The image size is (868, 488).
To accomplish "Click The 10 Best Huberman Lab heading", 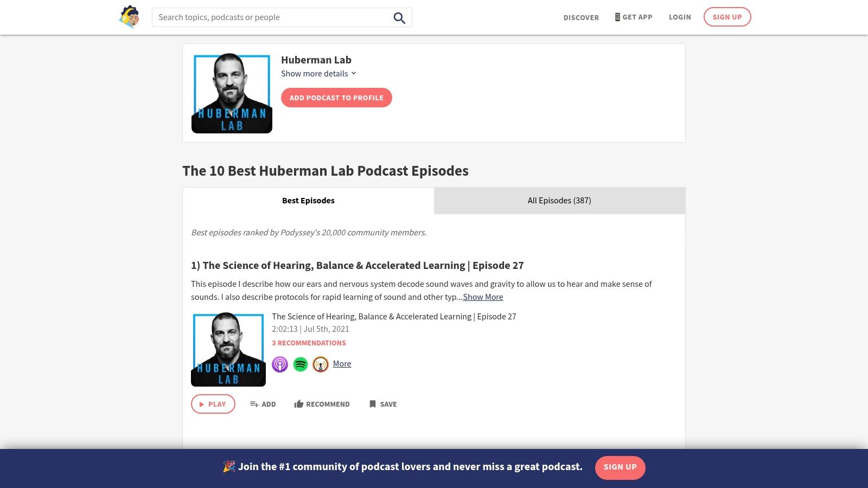I will (x=325, y=171).
